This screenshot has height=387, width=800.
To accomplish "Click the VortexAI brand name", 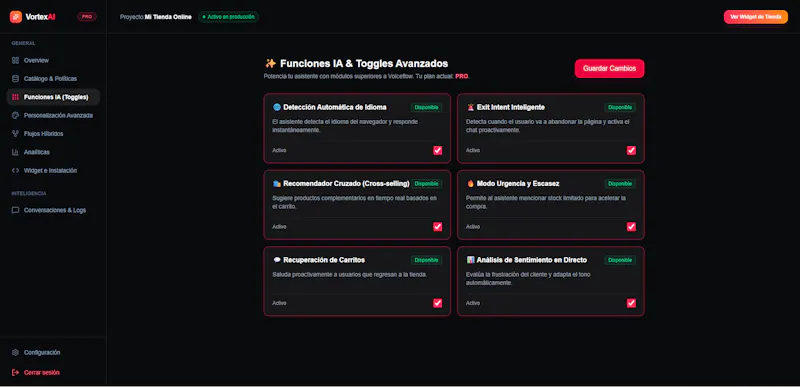I will tap(40, 17).
